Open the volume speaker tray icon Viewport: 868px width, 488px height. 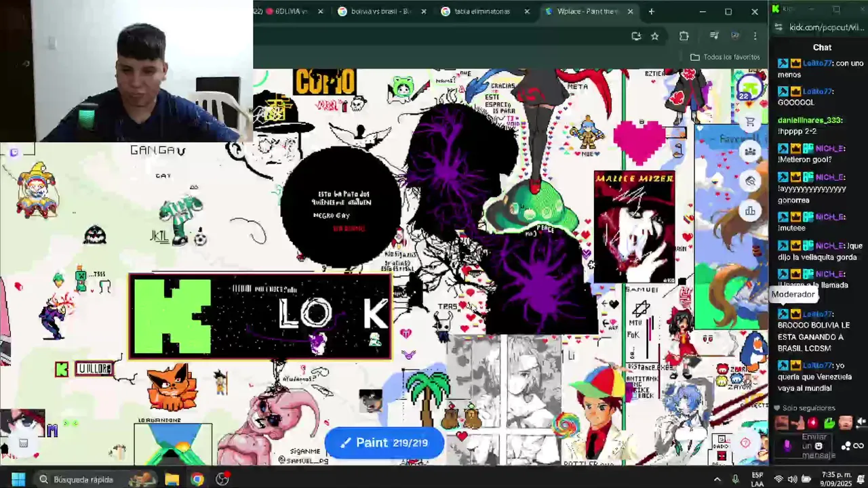[x=792, y=479]
